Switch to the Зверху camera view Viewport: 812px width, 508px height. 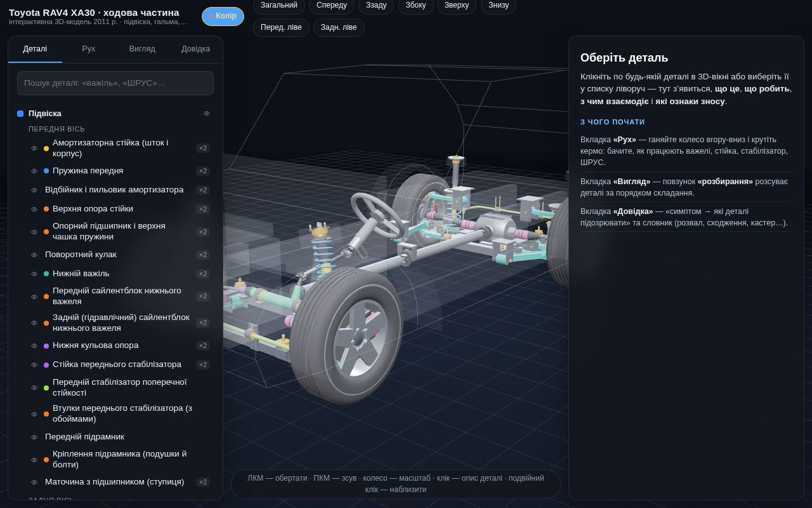457,6
